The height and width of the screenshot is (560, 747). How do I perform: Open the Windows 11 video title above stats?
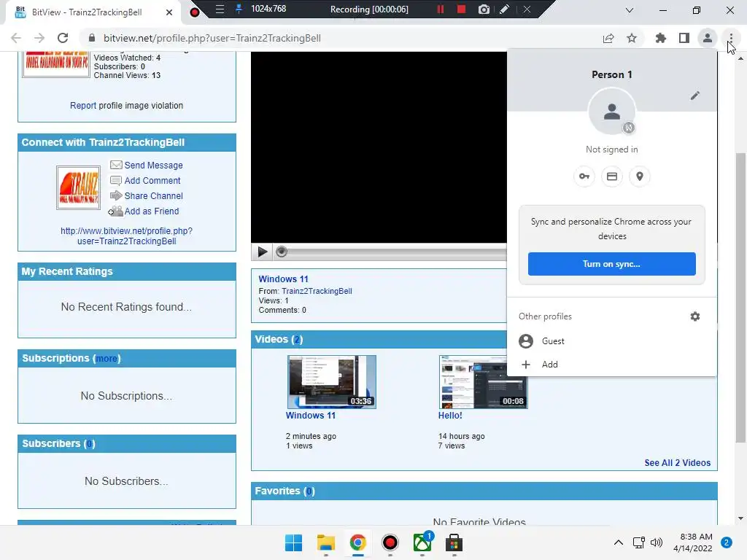tap(284, 279)
